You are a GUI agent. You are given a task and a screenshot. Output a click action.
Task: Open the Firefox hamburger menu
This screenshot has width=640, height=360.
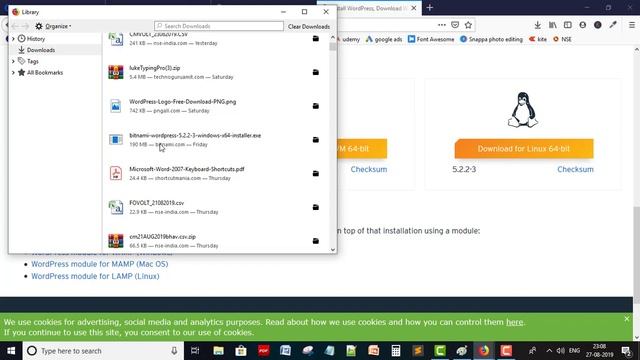(x=632, y=25)
